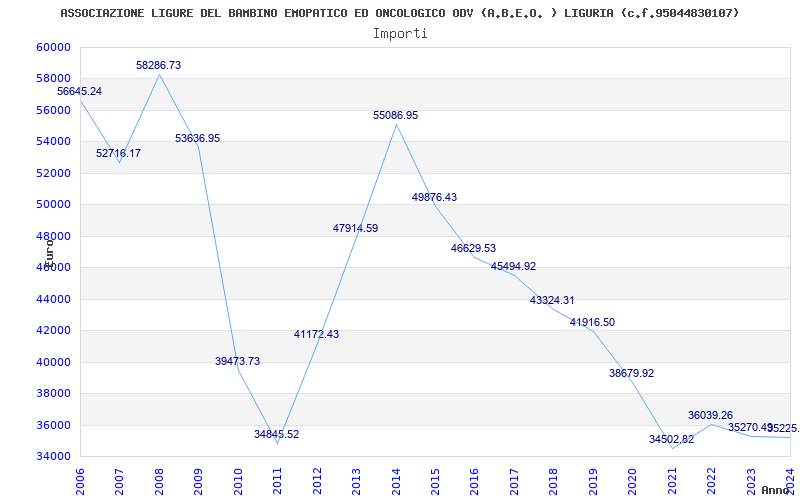This screenshot has height=500, width=800.
Task: Click the x-axis year 2022
Action: [x=711, y=482]
